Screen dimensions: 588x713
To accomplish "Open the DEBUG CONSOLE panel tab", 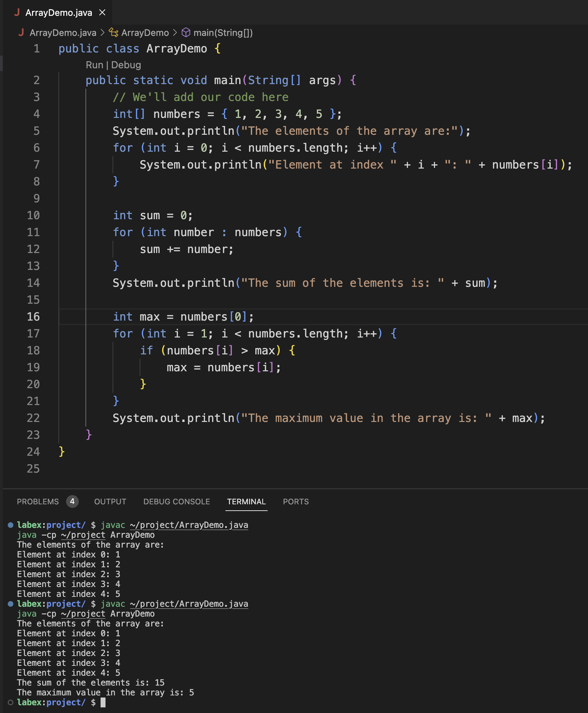I will click(177, 501).
